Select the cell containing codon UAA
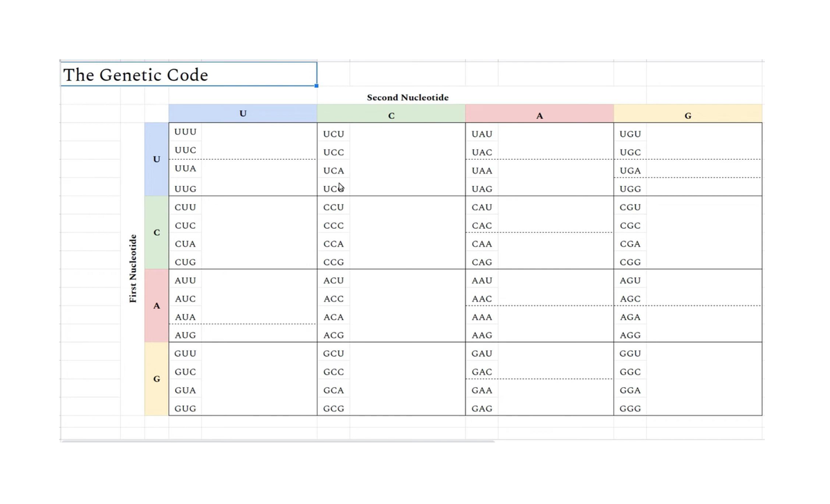The image size is (830, 504). (481, 171)
